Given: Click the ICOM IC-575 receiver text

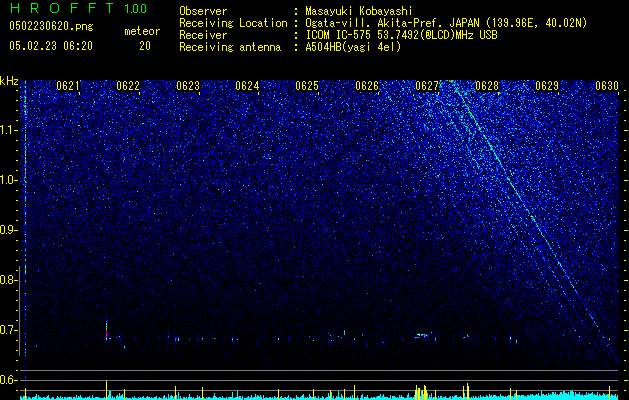Looking at the screenshot, I should [401, 35].
